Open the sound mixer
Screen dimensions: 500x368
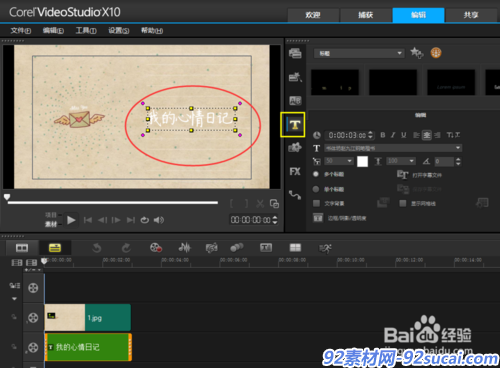click(x=184, y=248)
